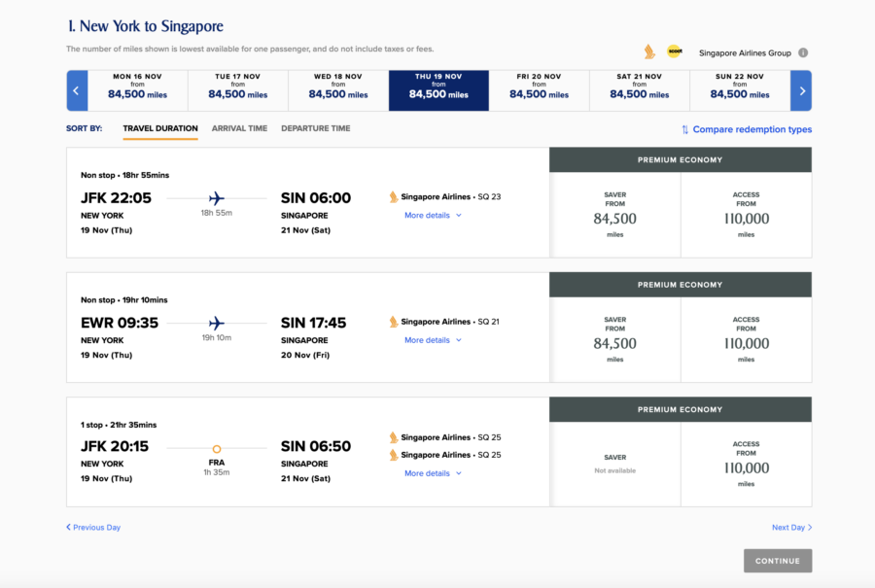Switch to the Arrival Time sort tab

tap(239, 127)
